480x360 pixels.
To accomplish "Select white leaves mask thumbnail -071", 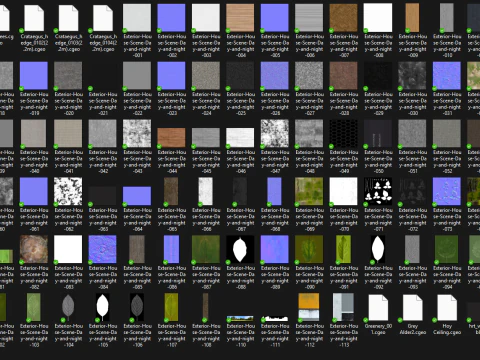I will tap(378, 191).
